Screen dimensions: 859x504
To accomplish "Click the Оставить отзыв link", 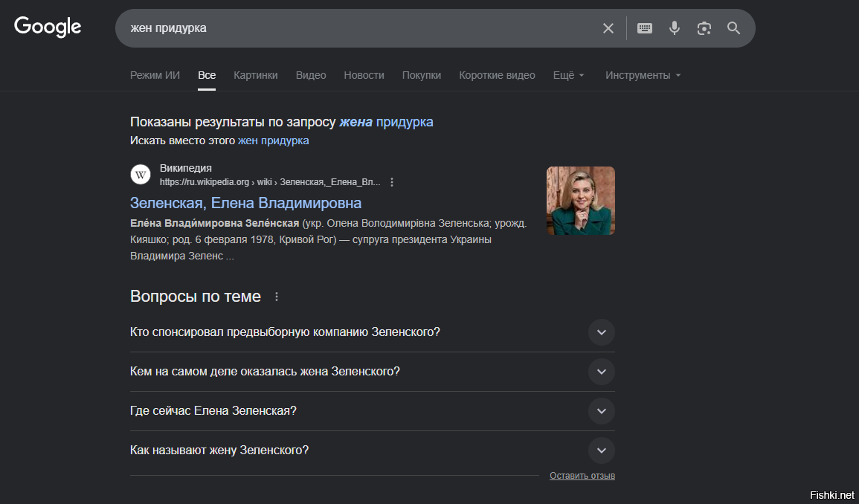I will tap(582, 476).
